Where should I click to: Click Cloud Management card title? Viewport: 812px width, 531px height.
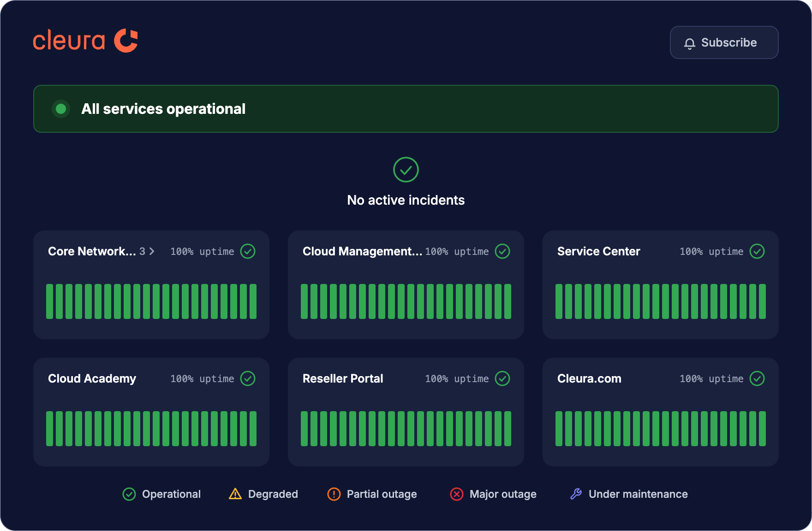[362, 251]
